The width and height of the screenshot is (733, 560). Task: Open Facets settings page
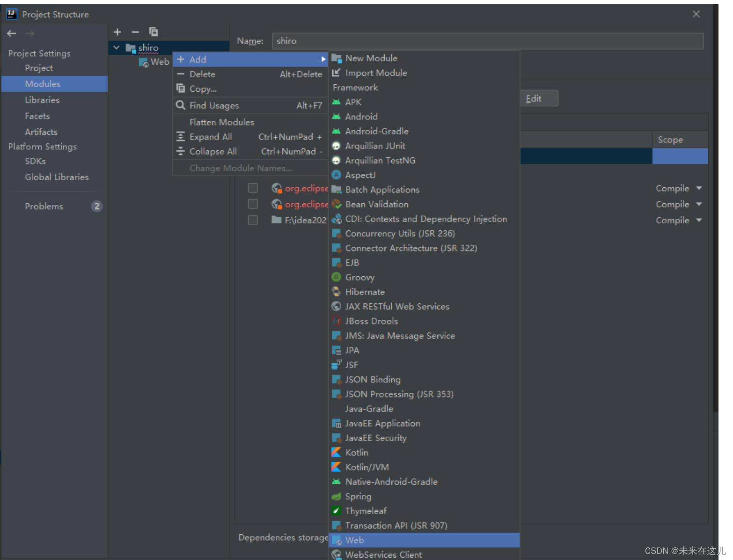(x=55, y=116)
